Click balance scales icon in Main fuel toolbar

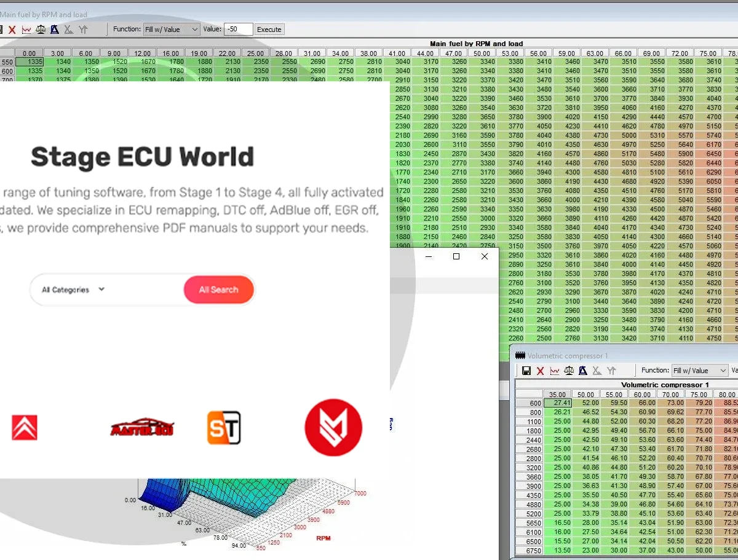pos(41,30)
